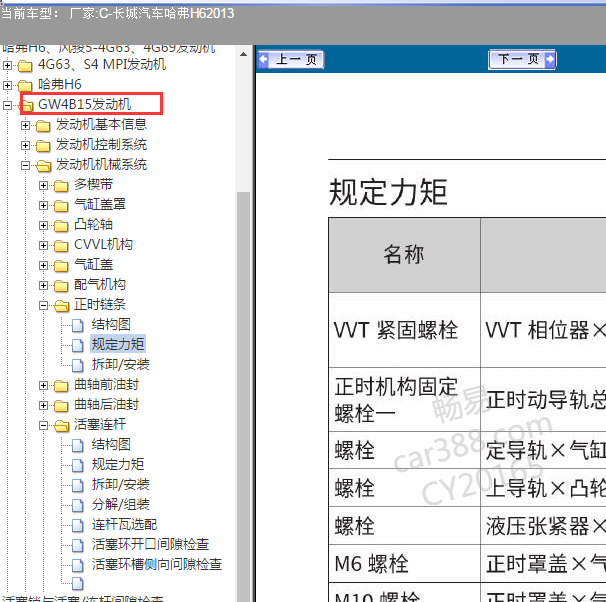606x602 pixels.
Task: Expand the 发动机基本信息 node
Action: (x=26, y=125)
